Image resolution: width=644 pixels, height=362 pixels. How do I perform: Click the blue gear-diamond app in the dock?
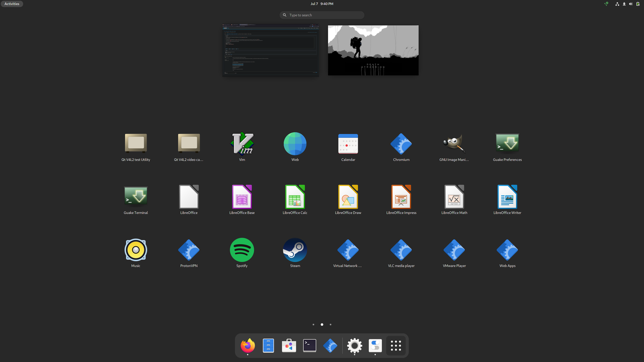[330, 345]
